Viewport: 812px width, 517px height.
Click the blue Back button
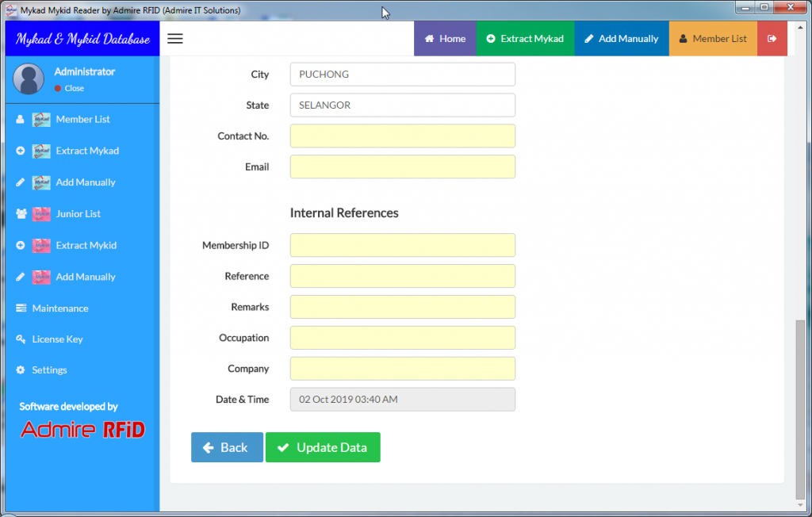point(226,447)
